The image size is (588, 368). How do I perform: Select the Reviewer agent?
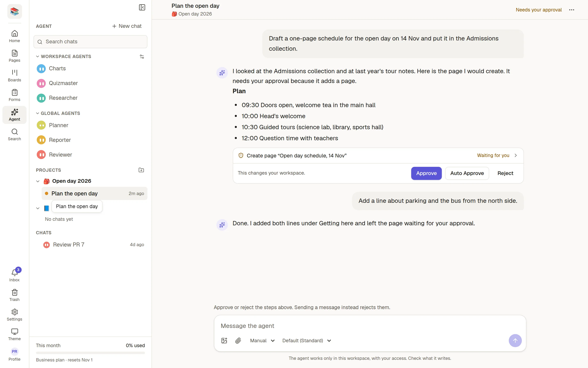(x=90, y=155)
